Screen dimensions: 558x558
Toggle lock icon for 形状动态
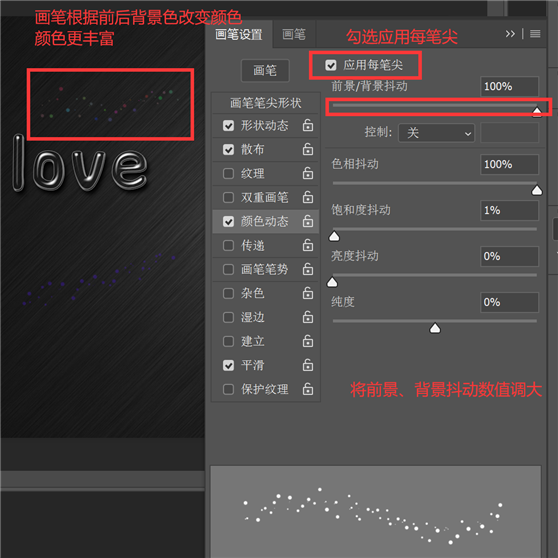[308, 125]
